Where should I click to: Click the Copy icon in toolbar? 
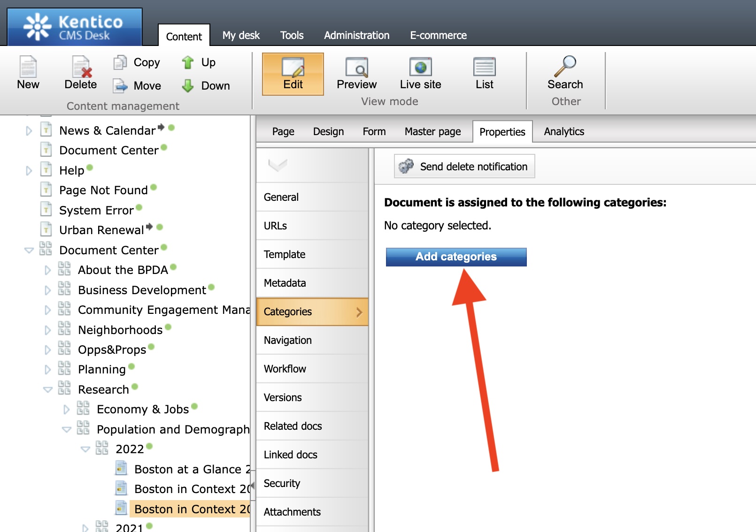pyautogui.click(x=121, y=62)
